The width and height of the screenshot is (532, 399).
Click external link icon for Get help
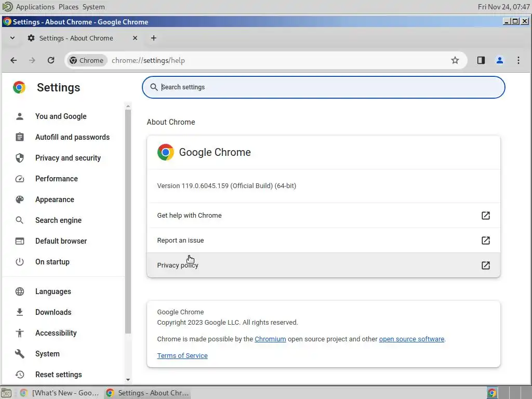(x=486, y=216)
